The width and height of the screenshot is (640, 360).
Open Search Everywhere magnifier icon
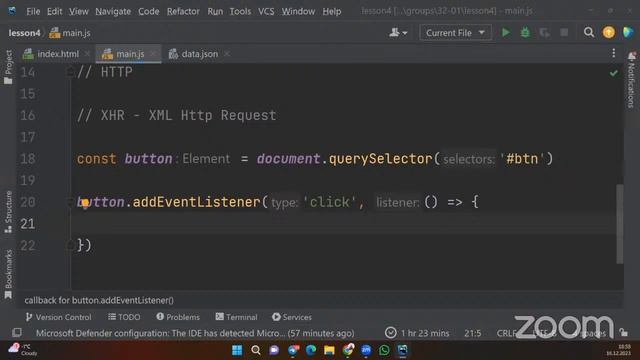click(x=589, y=32)
